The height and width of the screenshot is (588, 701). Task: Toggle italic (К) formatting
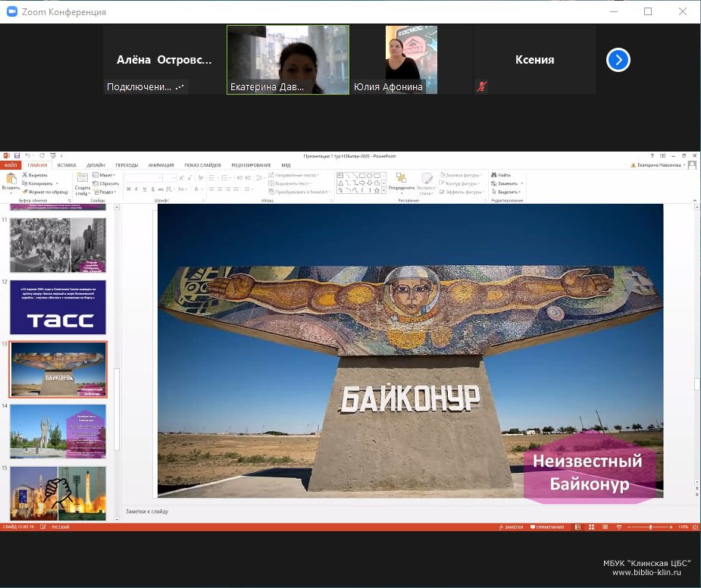click(137, 189)
